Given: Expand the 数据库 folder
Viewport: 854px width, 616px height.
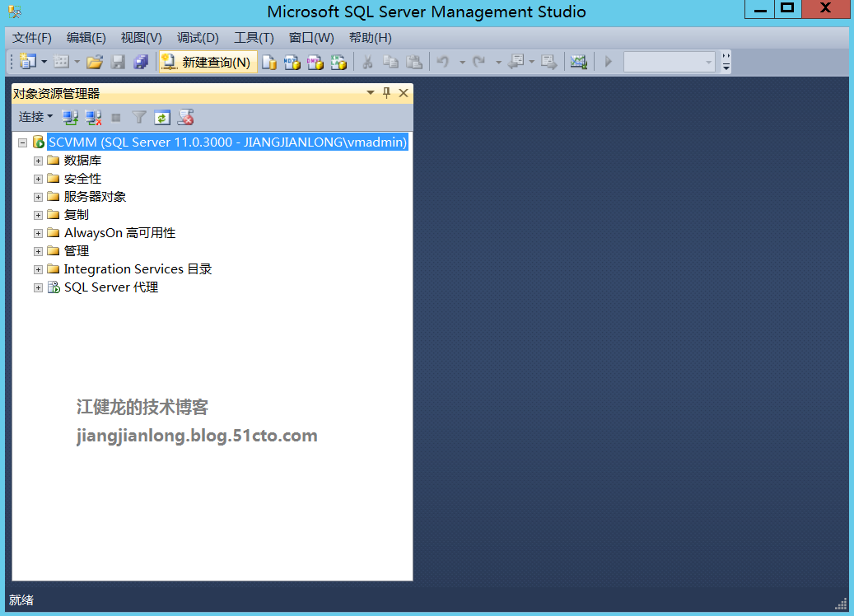Looking at the screenshot, I should (x=38, y=161).
